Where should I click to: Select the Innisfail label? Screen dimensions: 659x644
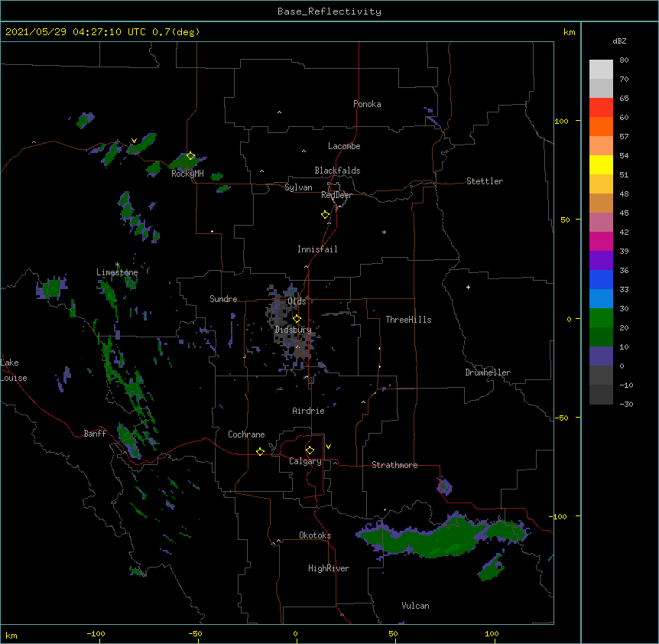click(317, 249)
